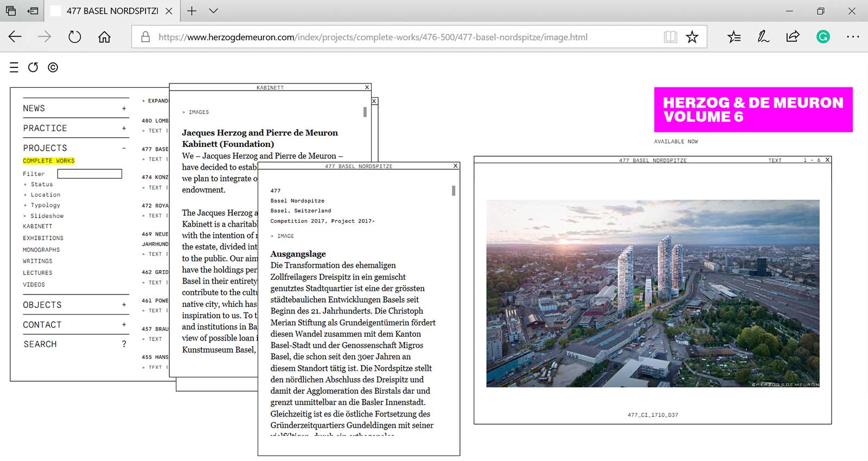Open the Grammarly extension icon
This screenshot has width=868, height=461.
(823, 37)
